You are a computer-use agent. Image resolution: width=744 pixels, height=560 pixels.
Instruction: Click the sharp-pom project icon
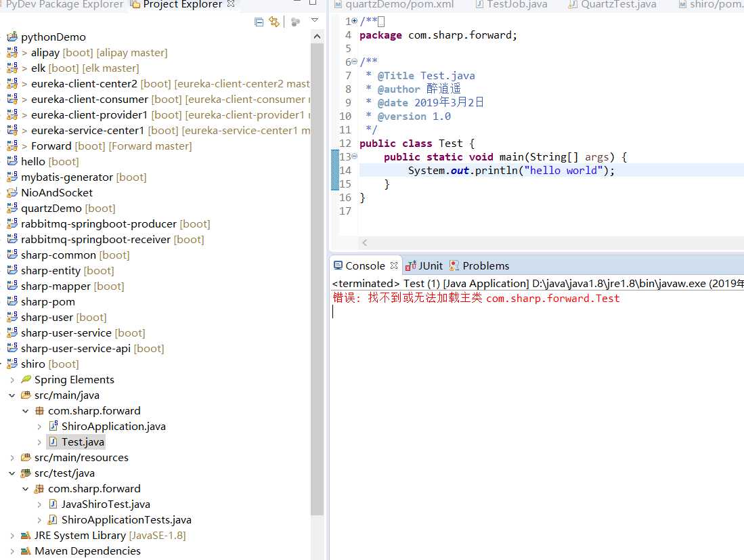pyautogui.click(x=12, y=301)
